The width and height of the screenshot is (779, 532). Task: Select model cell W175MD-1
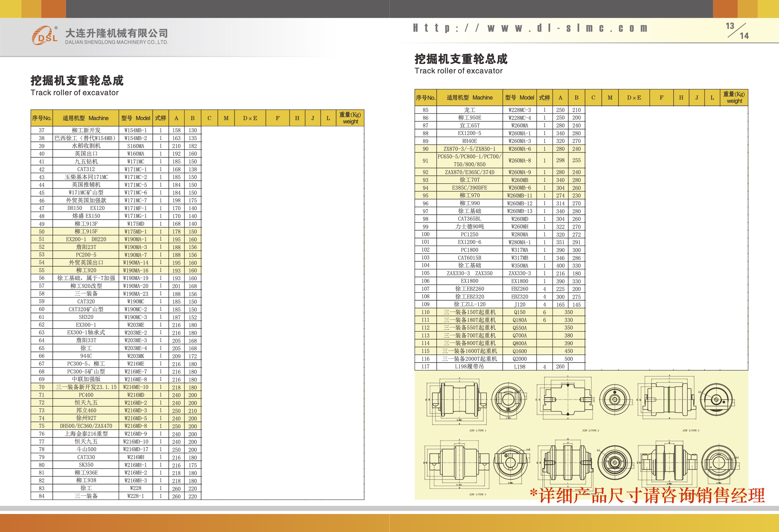point(136,231)
